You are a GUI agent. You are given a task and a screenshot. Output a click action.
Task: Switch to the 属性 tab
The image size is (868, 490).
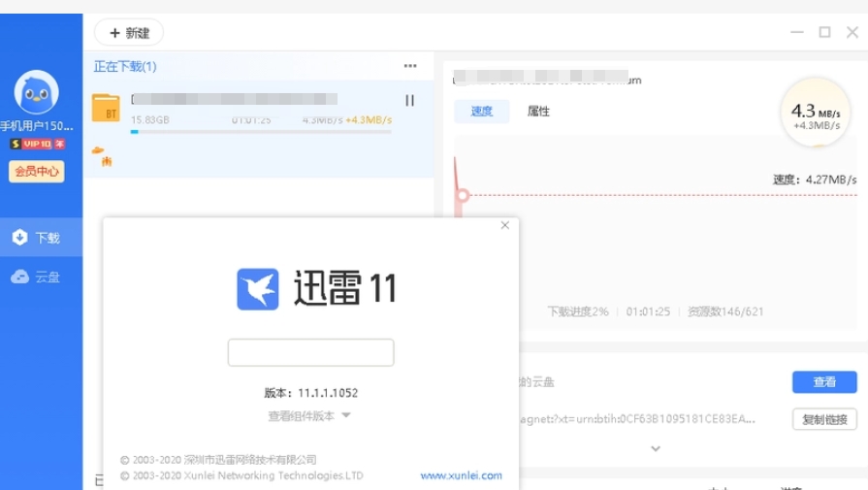[x=538, y=112]
